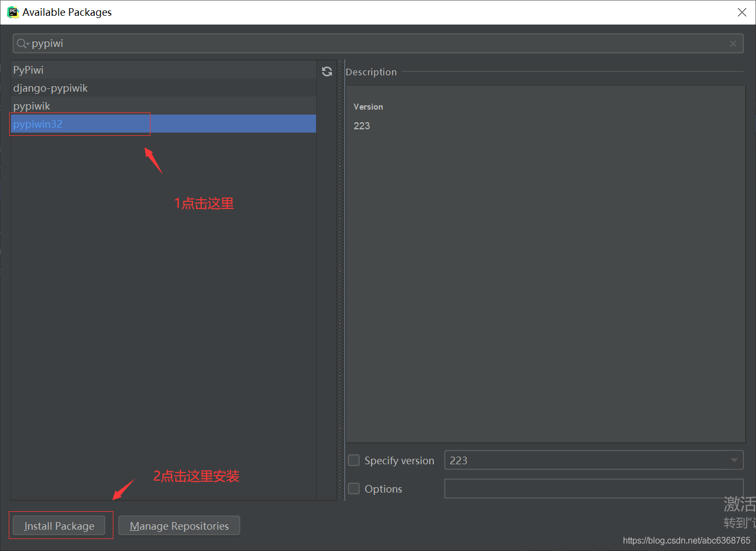Open the version dropdown showing 223
Image resolution: width=756 pixels, height=551 pixels.
pos(734,460)
